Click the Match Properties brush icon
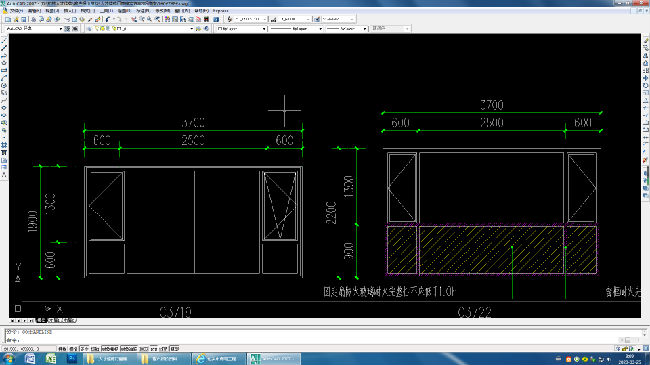 [x=90, y=19]
